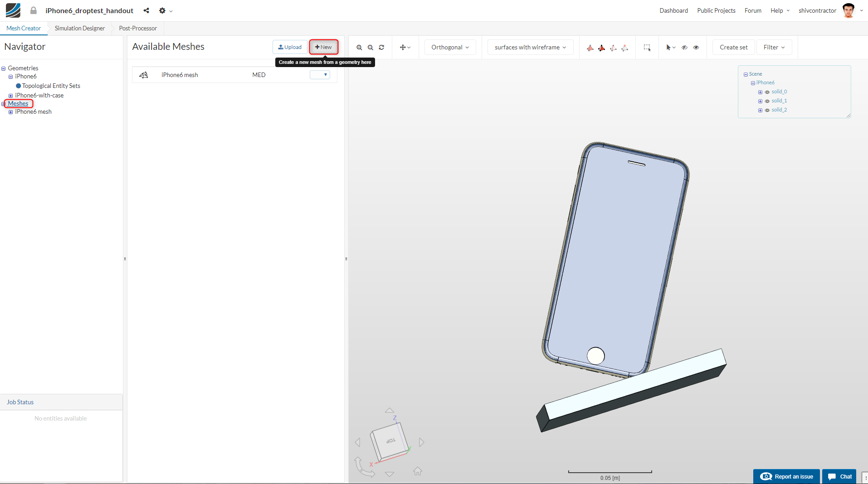This screenshot has width=868, height=484.
Task: Switch to the Post-Processor tab
Action: [138, 28]
